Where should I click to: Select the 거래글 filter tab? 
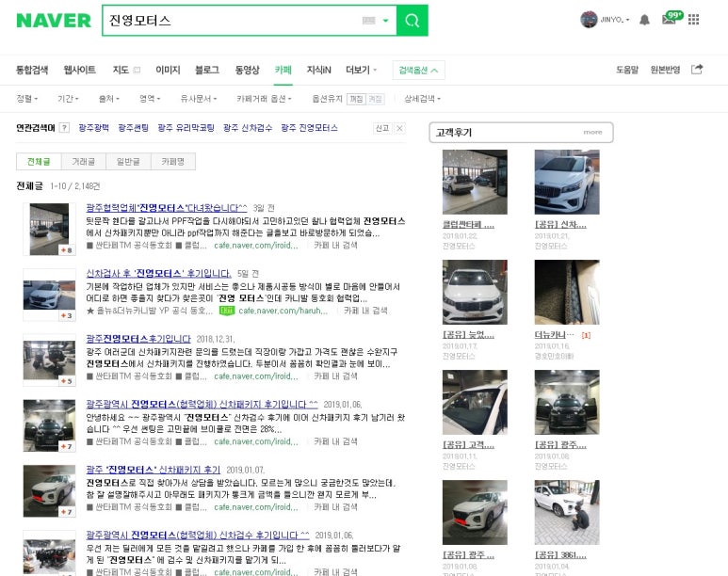(x=84, y=162)
